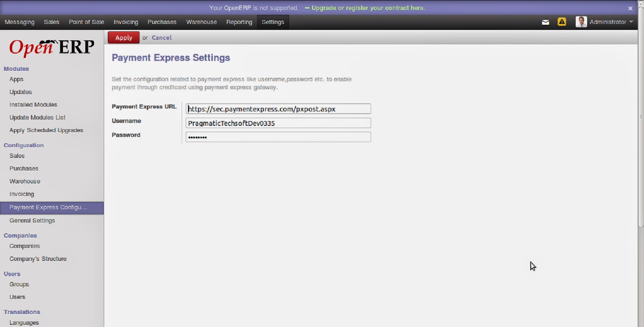Viewport: 644px width, 327px height.
Task: Open the Reporting menu
Action: [x=239, y=22]
